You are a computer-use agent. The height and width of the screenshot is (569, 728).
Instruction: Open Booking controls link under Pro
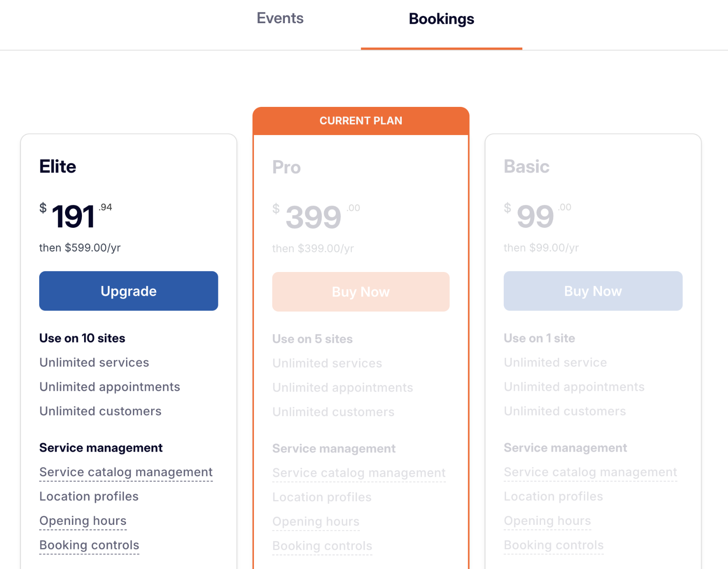point(322,545)
